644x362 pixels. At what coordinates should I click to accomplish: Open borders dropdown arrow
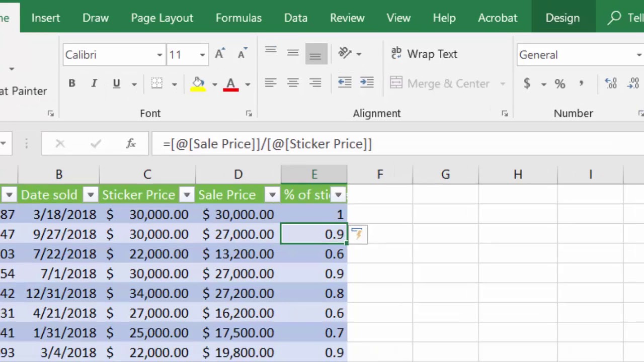click(174, 84)
